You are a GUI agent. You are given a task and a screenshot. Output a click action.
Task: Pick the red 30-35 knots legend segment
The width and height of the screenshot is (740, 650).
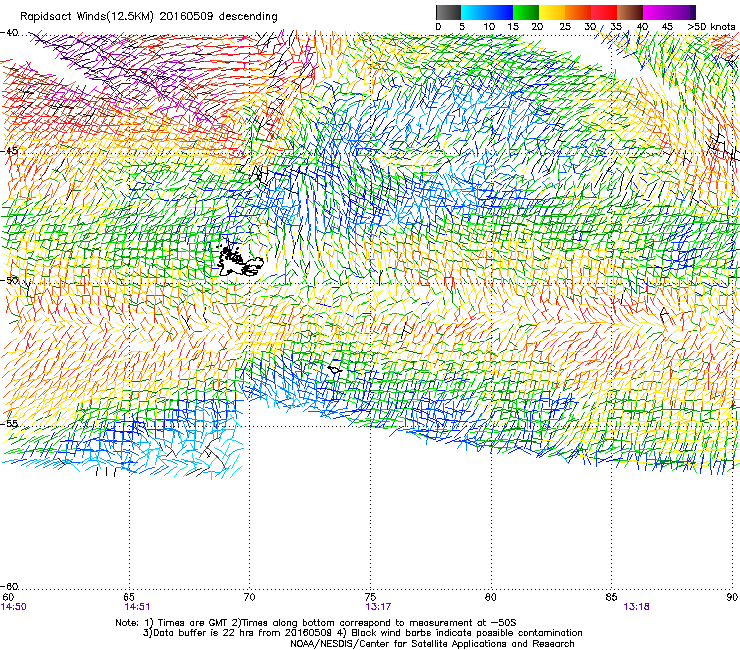(604, 12)
